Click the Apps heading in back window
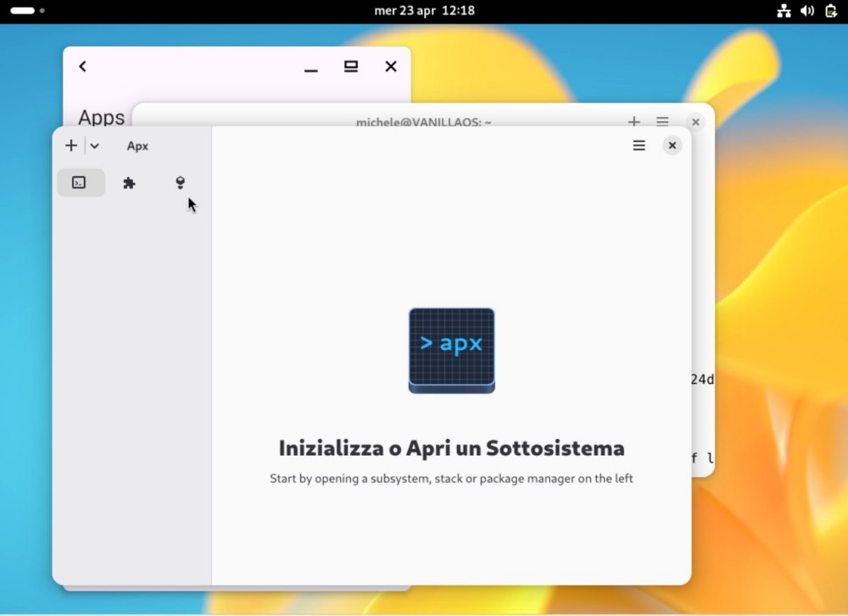 click(102, 118)
